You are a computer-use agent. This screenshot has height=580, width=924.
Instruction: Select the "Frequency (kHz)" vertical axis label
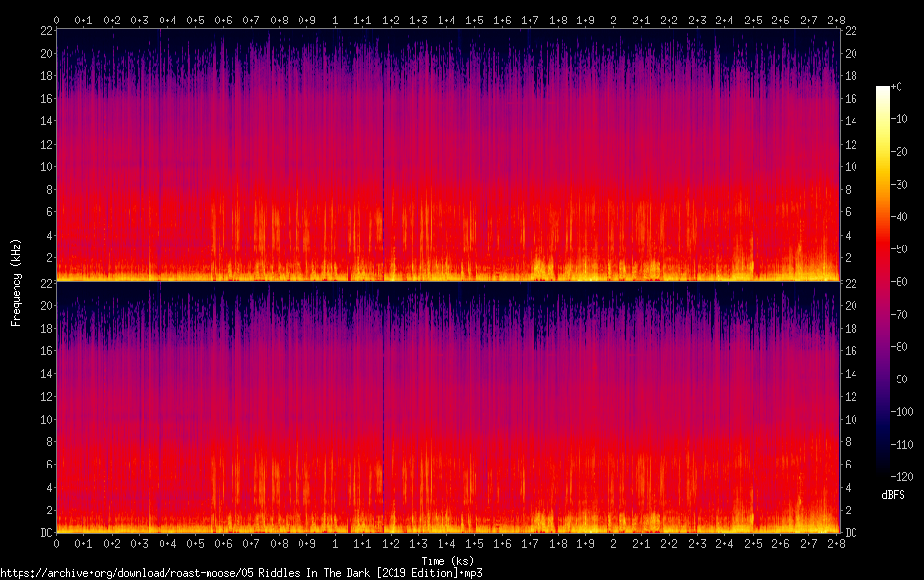click(16, 281)
